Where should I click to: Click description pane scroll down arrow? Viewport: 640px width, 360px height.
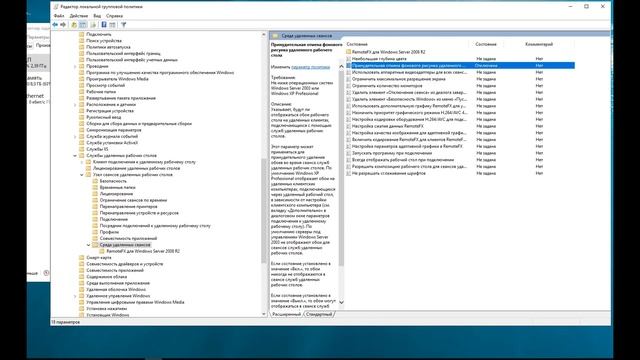coord(341,302)
